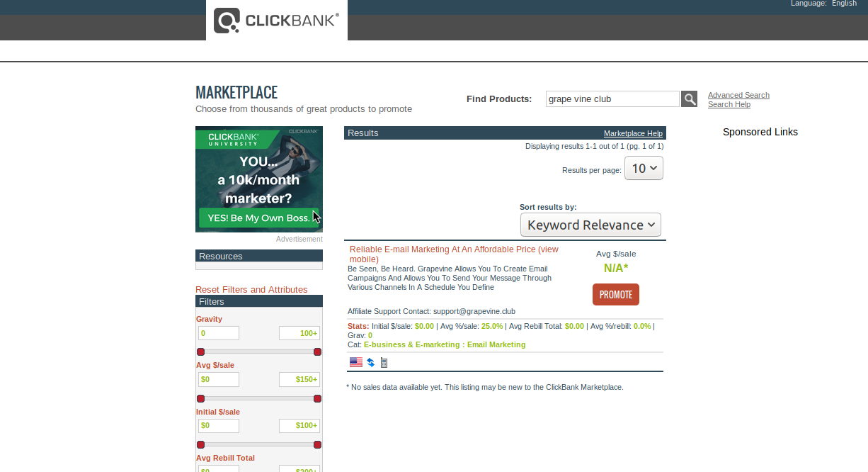Click Avg $/sale minimum $0 field
Viewport: 868px width, 472px height.
point(218,379)
